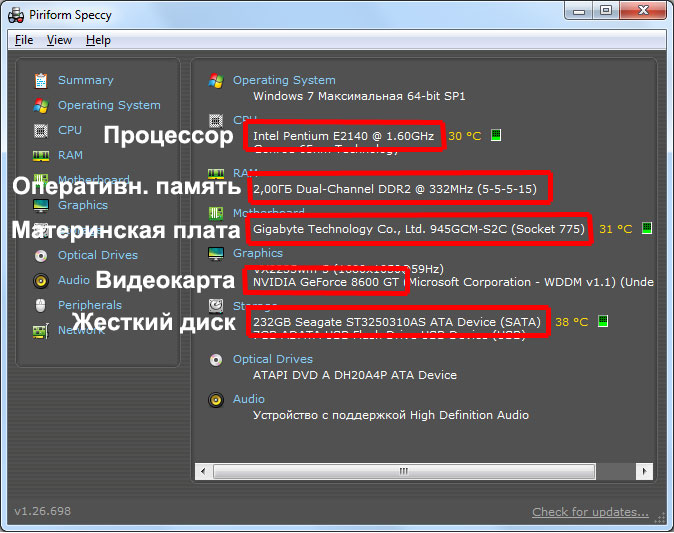The image size is (674, 533).
Task: Click the Windows 7 64-bit SP1 text
Action: [359, 96]
